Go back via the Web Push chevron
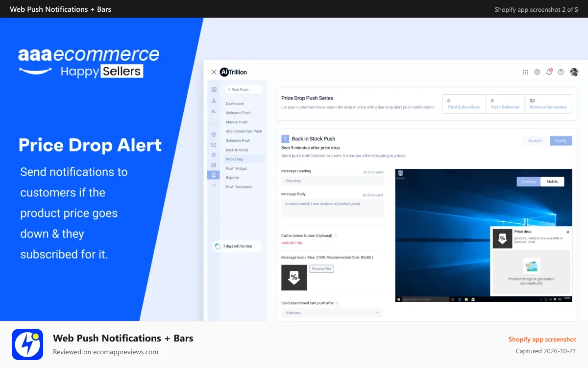 pos(229,90)
